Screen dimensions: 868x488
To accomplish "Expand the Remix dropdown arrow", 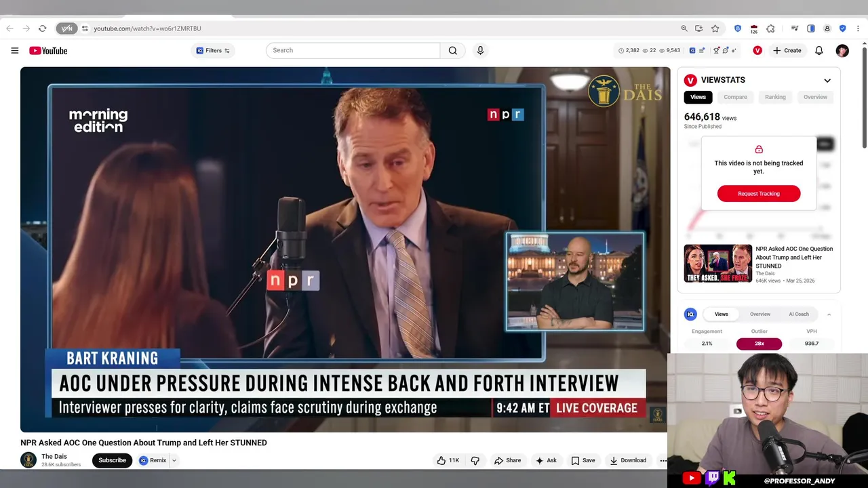I will coord(174,460).
